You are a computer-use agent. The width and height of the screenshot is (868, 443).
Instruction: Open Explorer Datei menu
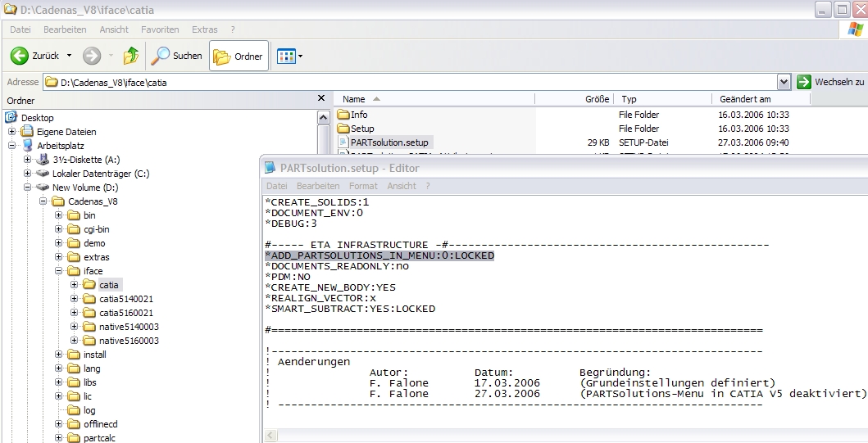click(x=20, y=29)
